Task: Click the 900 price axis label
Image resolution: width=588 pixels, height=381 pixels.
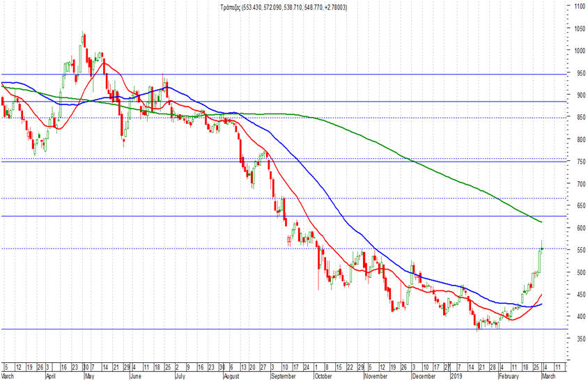Action: pos(581,95)
